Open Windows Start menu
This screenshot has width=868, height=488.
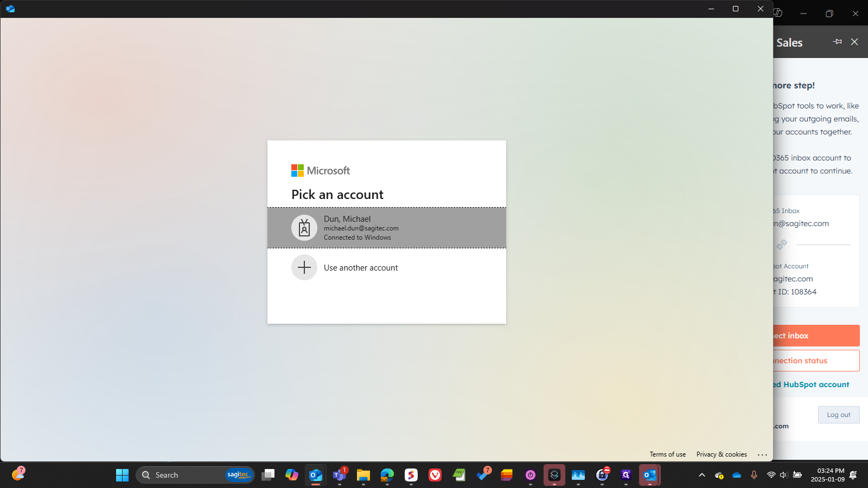[x=122, y=475]
